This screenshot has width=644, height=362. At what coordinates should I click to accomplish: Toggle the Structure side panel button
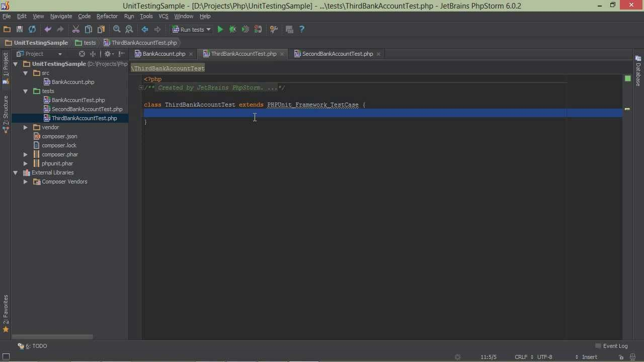(x=6, y=115)
